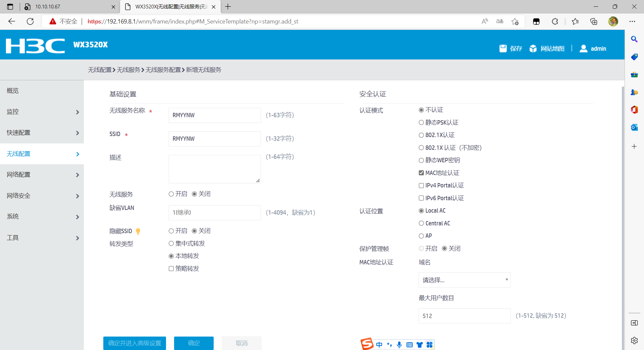644x350 pixels.
Task: Switch to the 10.10.10.67 browser tab
Action: coord(67,7)
